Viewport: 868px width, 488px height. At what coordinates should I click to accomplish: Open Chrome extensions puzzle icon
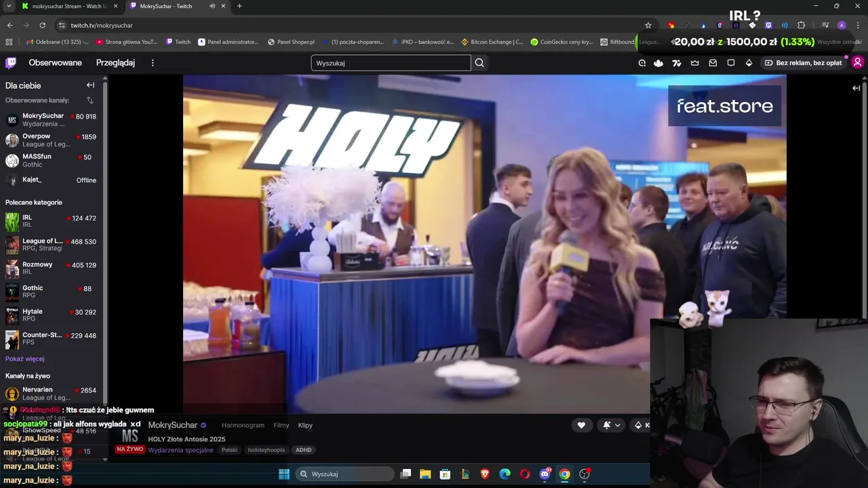point(802,25)
